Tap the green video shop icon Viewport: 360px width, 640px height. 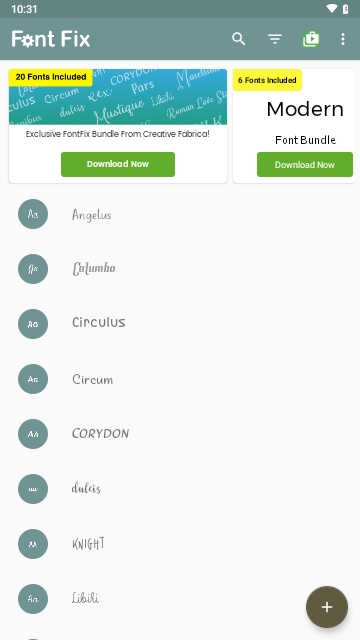[311, 39]
